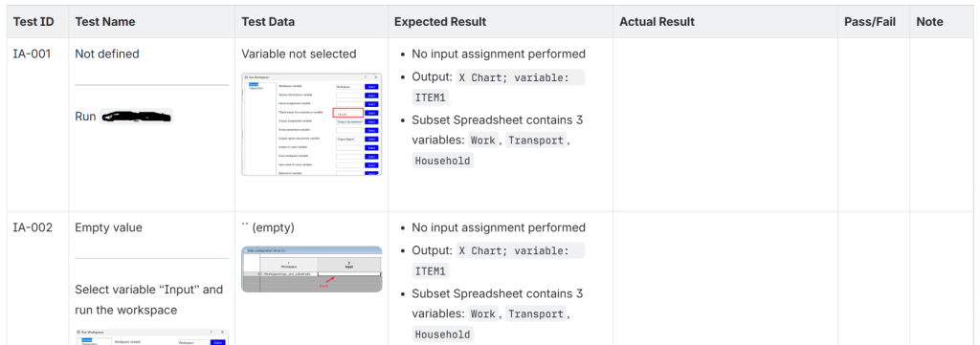Click the blue Select button beside Workspace variable in IA-001
The width and height of the screenshot is (980, 345).
(x=371, y=87)
